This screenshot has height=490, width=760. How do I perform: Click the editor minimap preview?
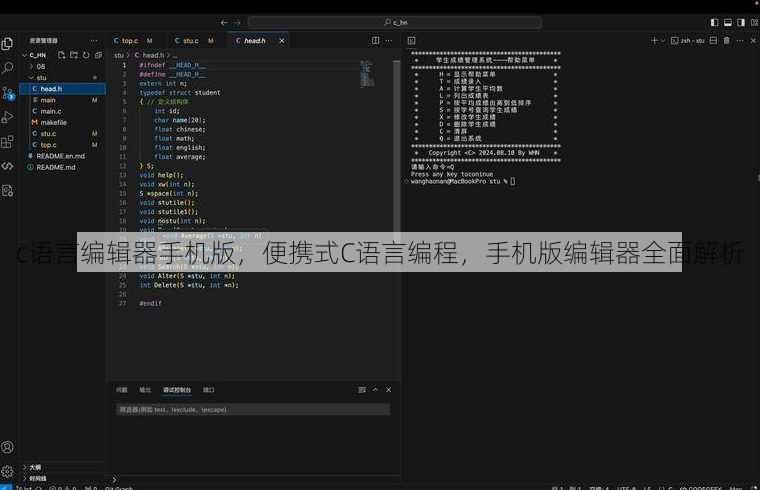point(367,74)
